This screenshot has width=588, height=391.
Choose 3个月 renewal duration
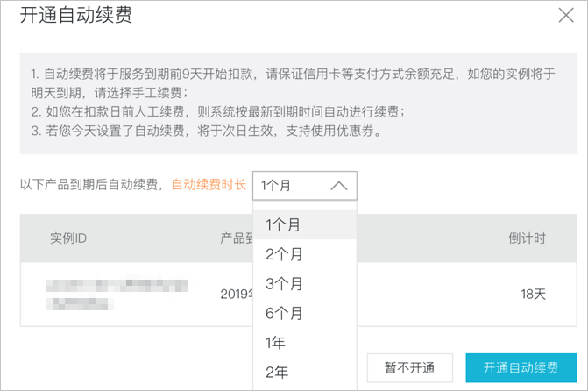[x=304, y=284]
